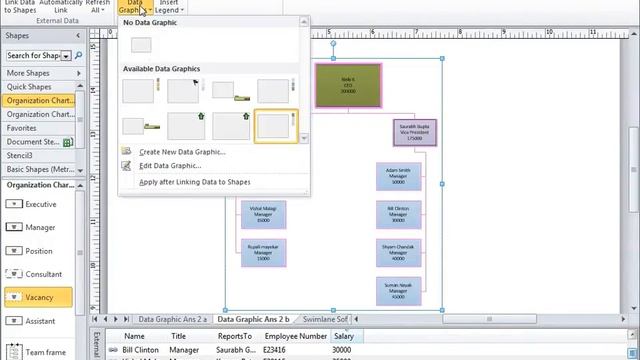Select the No Data Graphic thumbnail
The image size is (640, 360).
click(141, 45)
